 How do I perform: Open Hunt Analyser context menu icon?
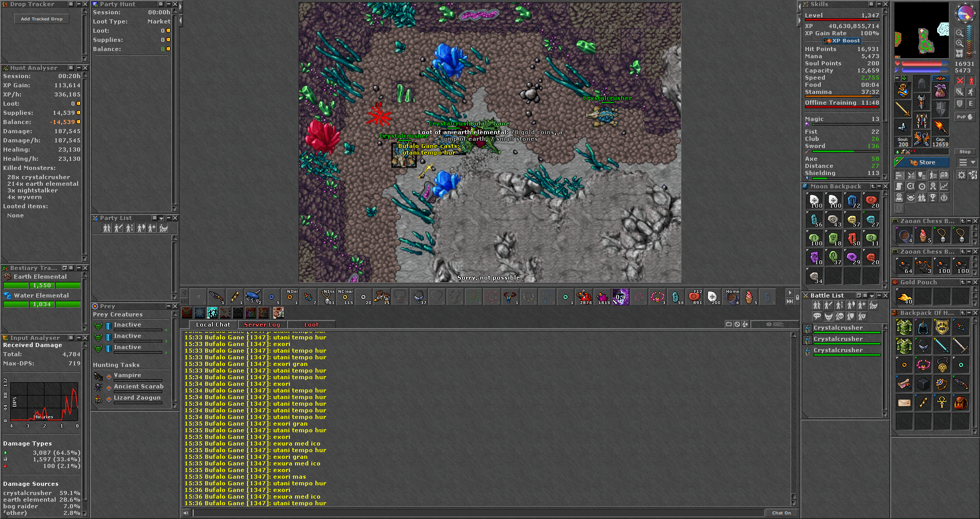tap(71, 68)
